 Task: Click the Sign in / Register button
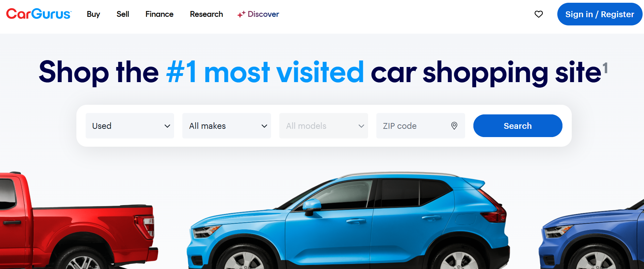[x=600, y=14]
